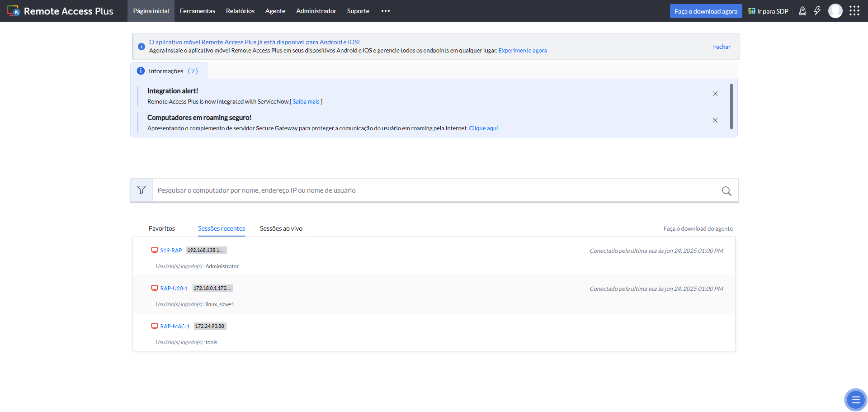Switch to the Favoritos tab

click(161, 228)
